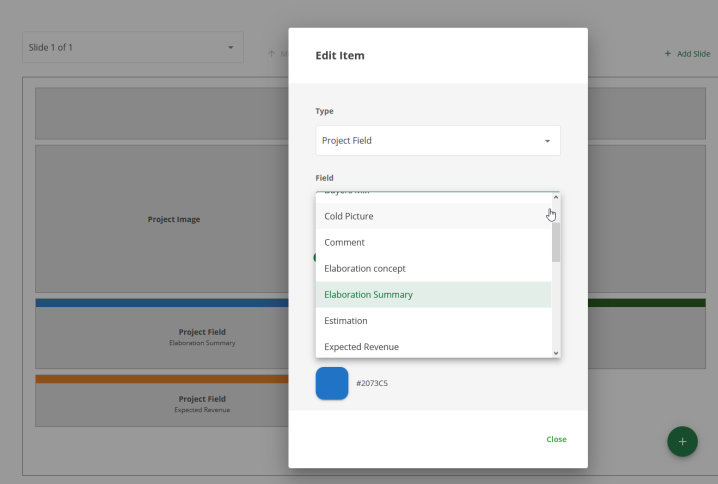Select the Elaboration Summary project field block
Screen dimensions: 718x484
click(x=160, y=337)
